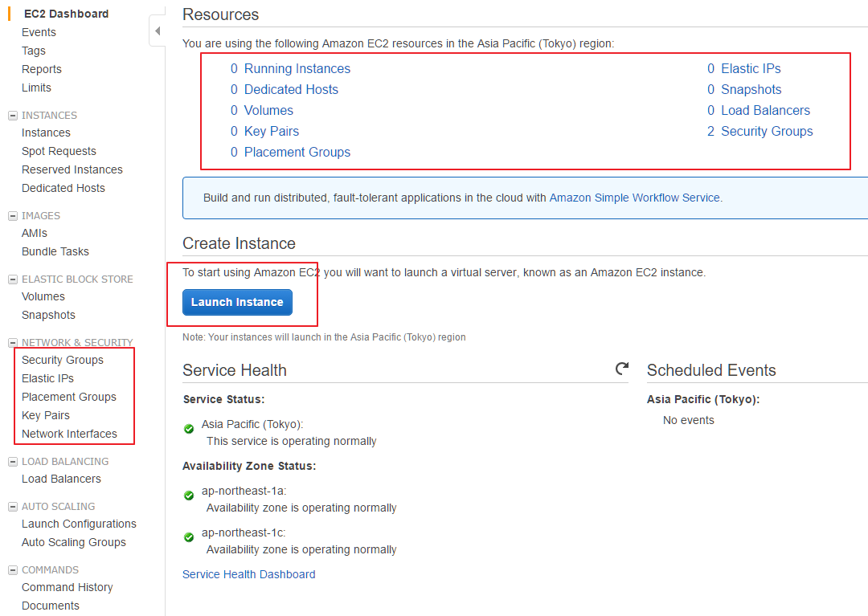868x616 pixels.
Task: Open Launch Configurations page
Action: point(79,524)
